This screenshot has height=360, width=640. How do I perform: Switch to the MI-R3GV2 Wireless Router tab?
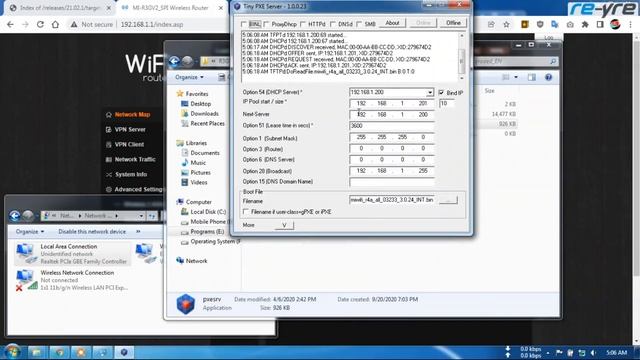point(171,8)
